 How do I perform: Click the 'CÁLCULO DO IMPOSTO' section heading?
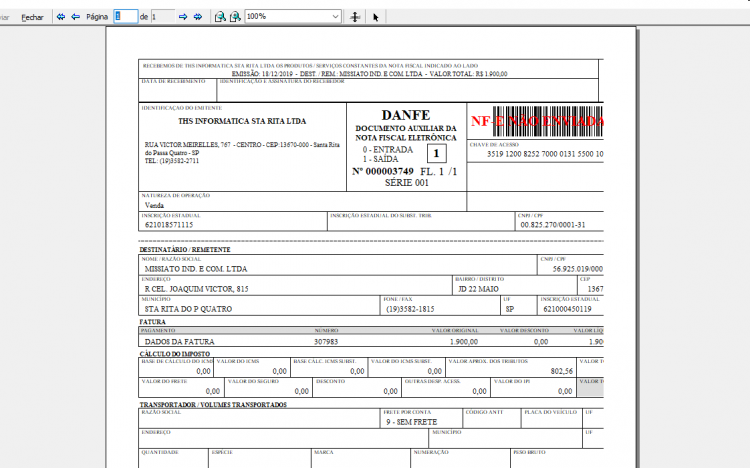[175, 354]
